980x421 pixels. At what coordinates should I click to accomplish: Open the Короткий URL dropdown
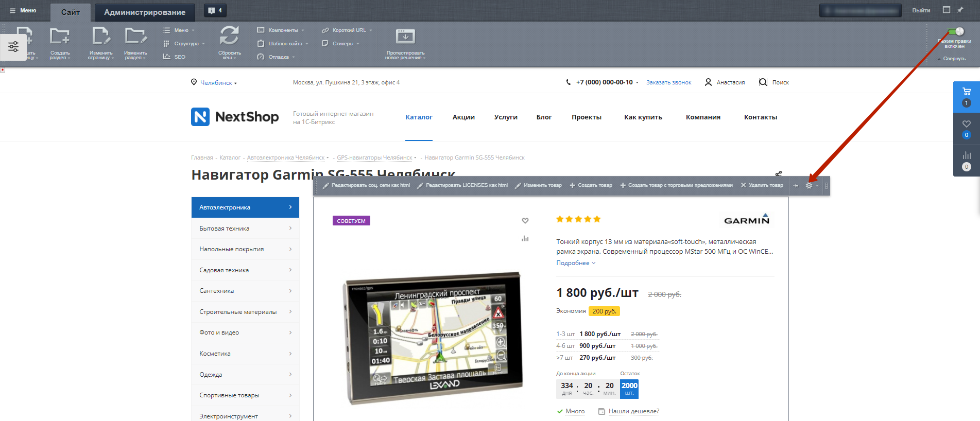[x=347, y=30]
